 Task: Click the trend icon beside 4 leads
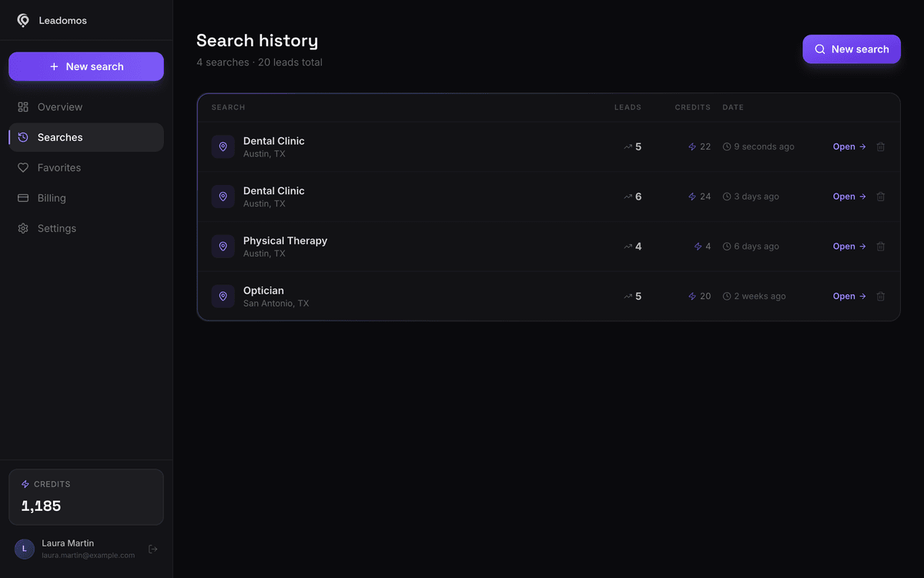point(628,247)
